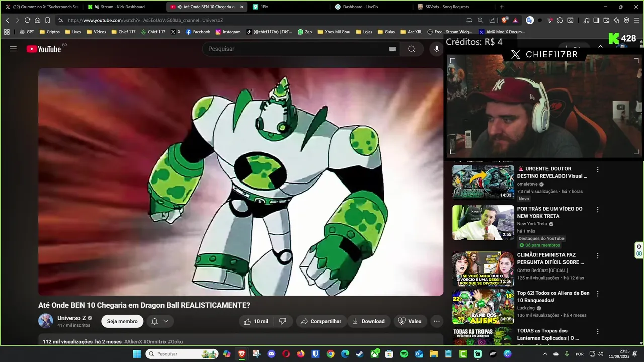Click the Seja membro button
644x362 pixels.
coord(122,321)
